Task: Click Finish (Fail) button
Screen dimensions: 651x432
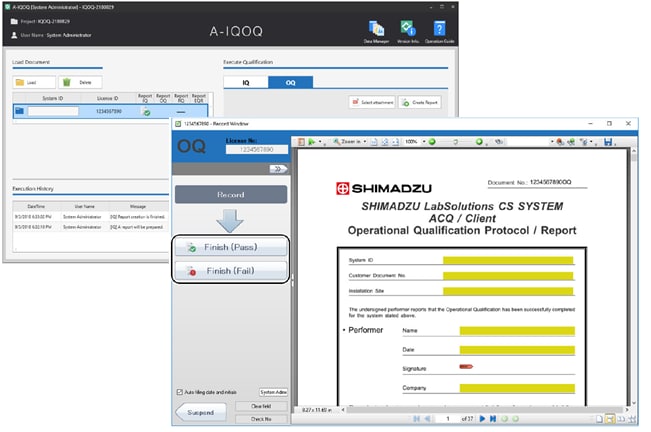Action: (x=231, y=271)
